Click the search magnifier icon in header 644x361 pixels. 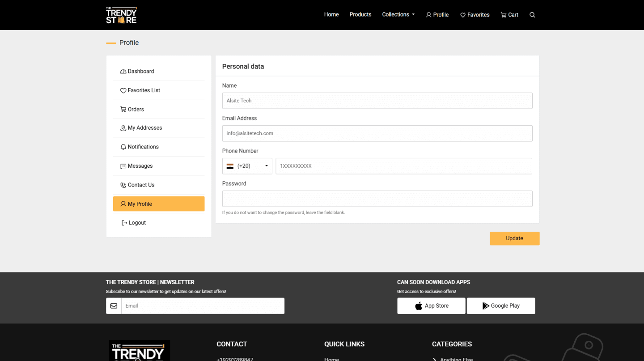pyautogui.click(x=532, y=15)
